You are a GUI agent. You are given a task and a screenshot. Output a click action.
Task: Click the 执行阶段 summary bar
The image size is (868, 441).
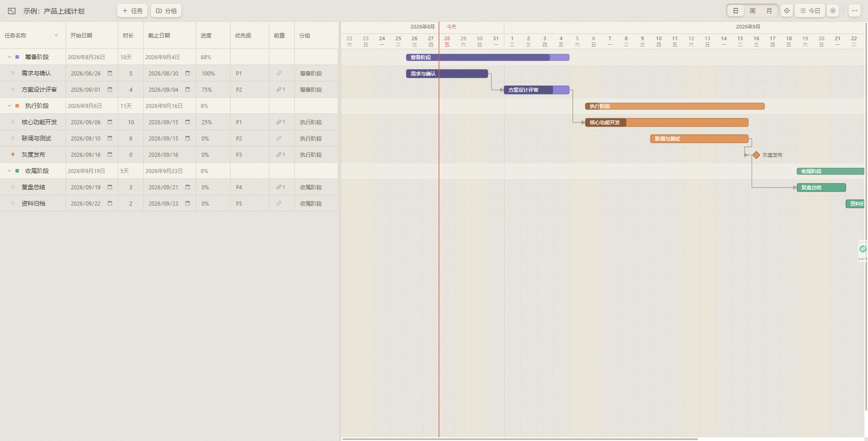pos(675,106)
